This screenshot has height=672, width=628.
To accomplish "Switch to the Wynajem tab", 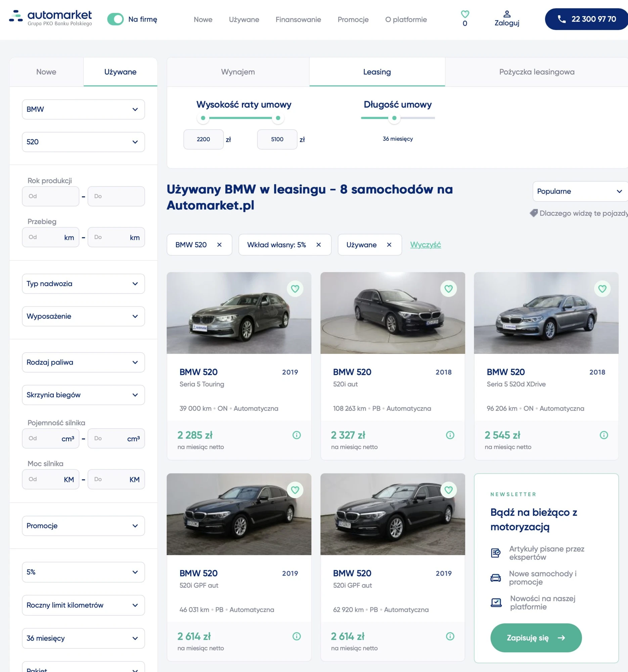I will coord(238,72).
